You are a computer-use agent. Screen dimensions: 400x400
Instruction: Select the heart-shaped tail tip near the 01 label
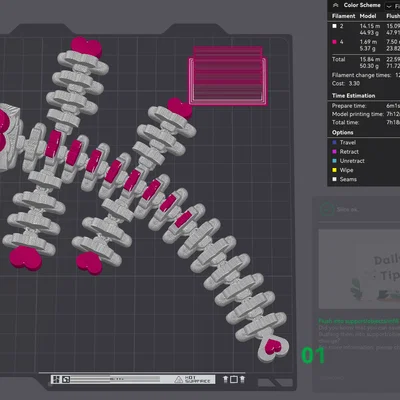(x=273, y=347)
